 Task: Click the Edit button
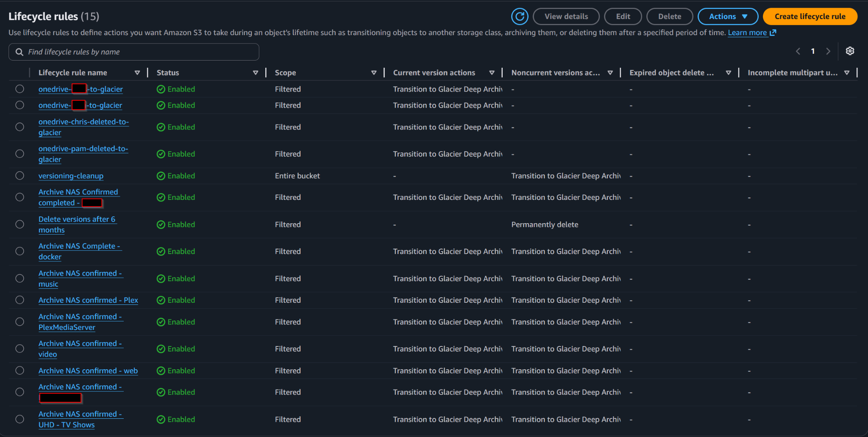click(x=623, y=17)
